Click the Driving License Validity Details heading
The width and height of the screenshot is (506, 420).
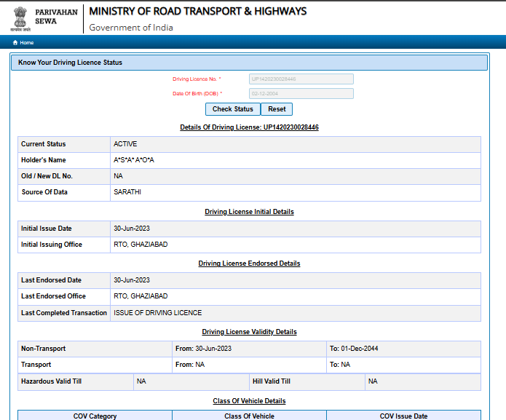(x=249, y=332)
